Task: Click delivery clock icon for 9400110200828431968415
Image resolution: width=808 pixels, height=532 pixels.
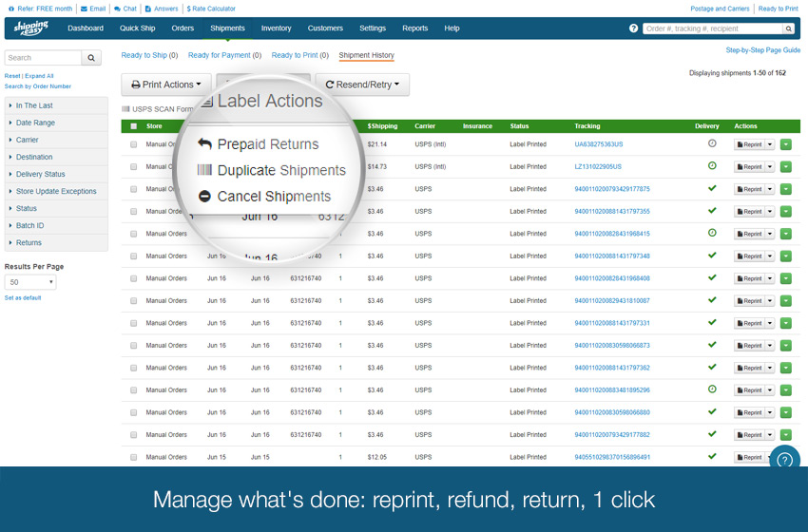Action: click(712, 232)
